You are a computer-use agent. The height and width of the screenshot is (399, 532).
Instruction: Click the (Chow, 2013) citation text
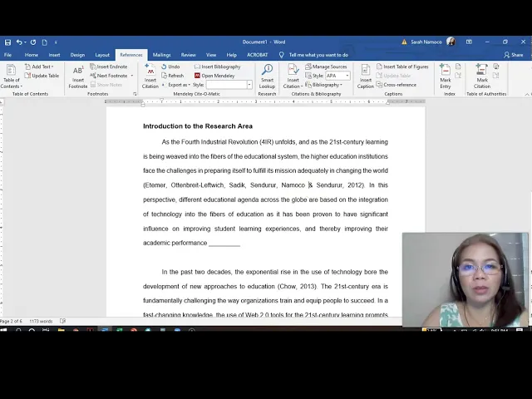[297, 286]
